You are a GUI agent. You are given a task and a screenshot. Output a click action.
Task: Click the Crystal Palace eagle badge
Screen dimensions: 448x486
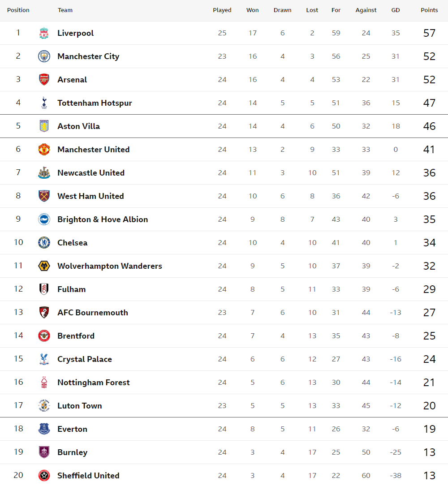(44, 359)
